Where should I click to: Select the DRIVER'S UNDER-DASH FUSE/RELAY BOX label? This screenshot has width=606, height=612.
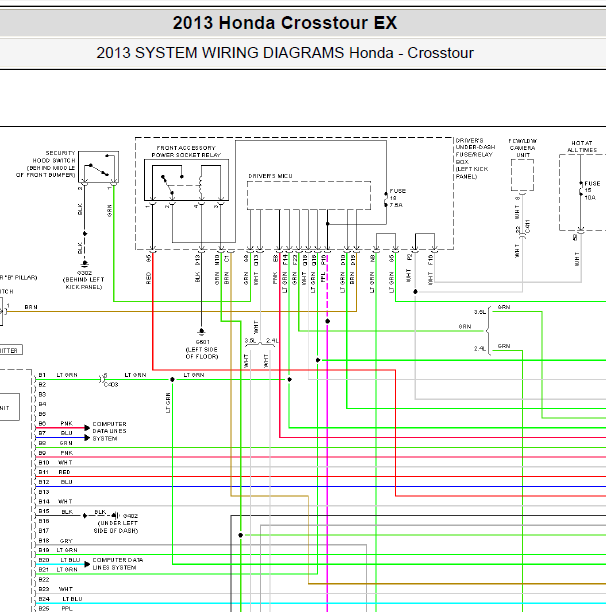pyautogui.click(x=475, y=158)
